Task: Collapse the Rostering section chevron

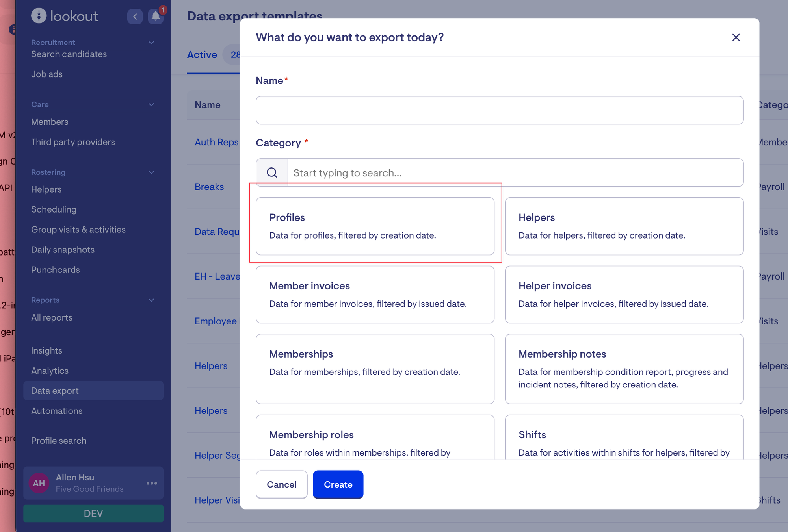Action: [x=151, y=172]
